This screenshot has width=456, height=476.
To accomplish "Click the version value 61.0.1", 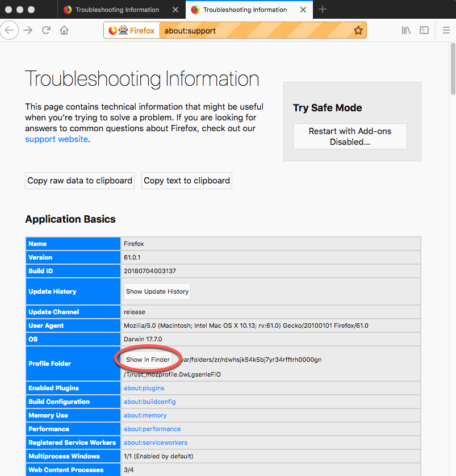I will click(x=132, y=257).
